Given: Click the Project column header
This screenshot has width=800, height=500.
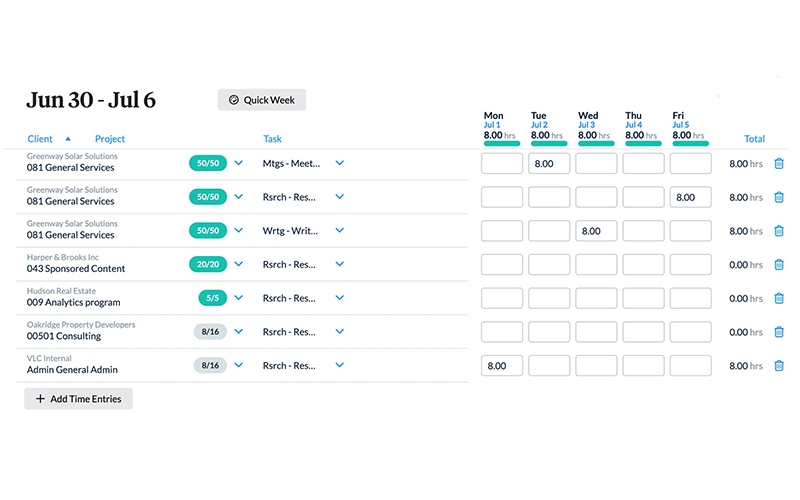Looking at the screenshot, I should tap(110, 139).
